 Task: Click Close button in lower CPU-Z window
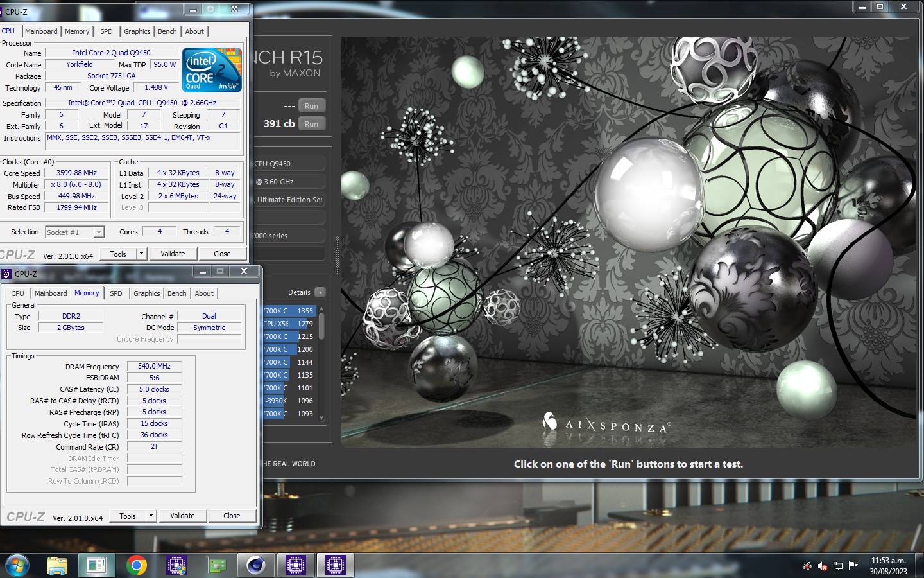click(x=232, y=516)
